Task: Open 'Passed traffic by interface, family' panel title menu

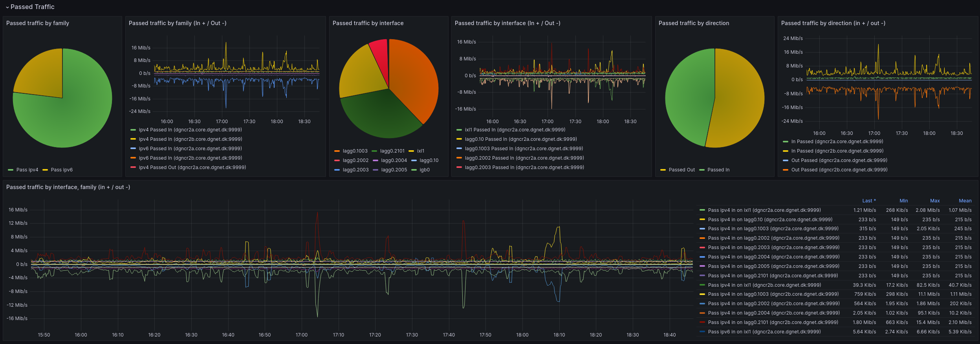Action: coord(68,187)
